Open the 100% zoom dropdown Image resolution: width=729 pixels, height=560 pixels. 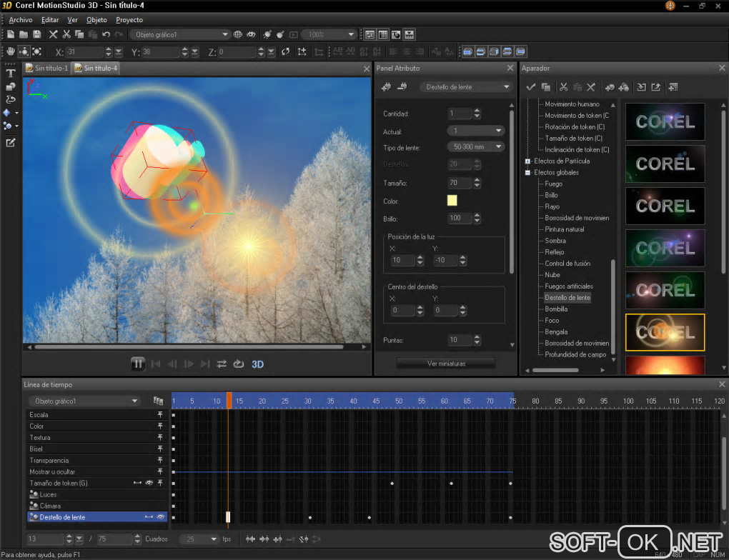[x=329, y=34]
